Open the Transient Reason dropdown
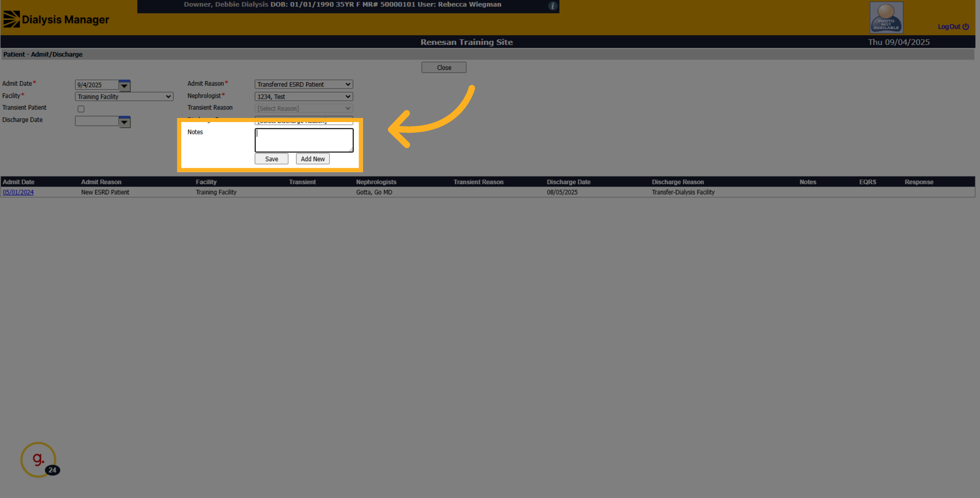 (x=304, y=108)
